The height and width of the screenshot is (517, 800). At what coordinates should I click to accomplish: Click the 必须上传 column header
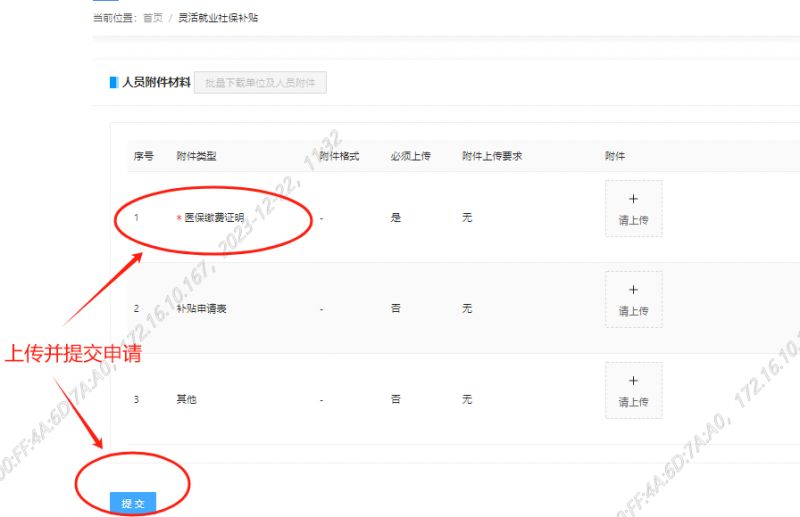411,156
